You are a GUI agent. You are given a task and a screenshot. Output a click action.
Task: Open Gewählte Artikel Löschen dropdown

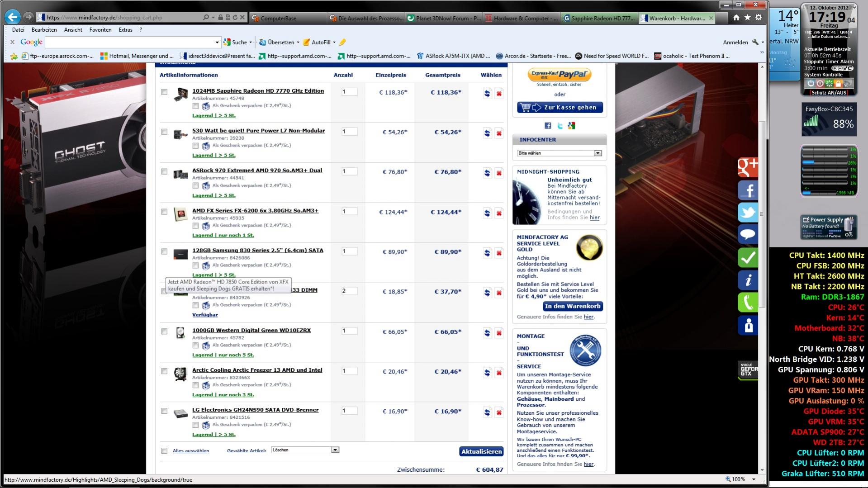coord(305,450)
